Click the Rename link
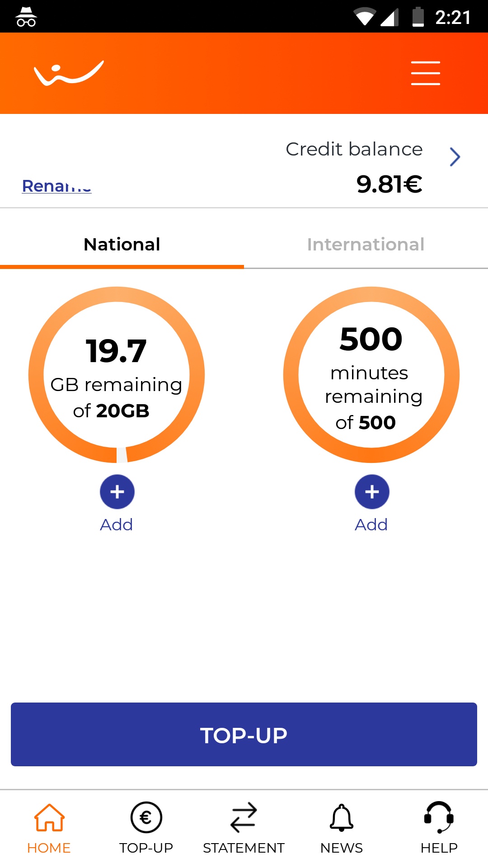This screenshot has height=868, width=488. click(x=57, y=186)
